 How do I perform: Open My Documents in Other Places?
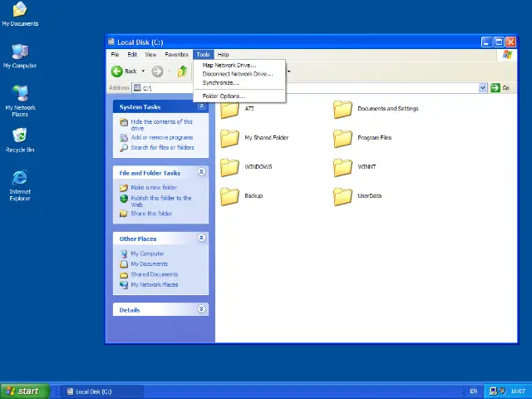[x=150, y=264]
